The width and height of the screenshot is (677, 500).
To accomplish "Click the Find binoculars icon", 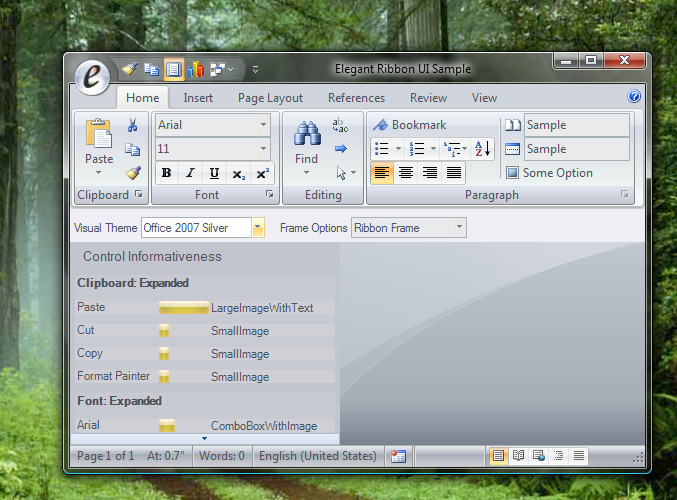I will [x=306, y=134].
